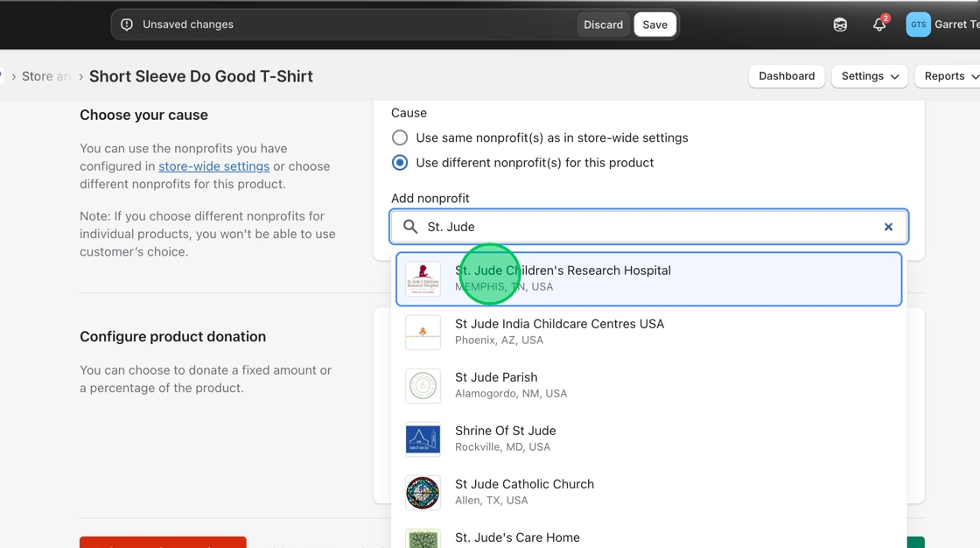Screen dimensions: 980x548
Task: Click the GTS account avatar
Action: (918, 25)
